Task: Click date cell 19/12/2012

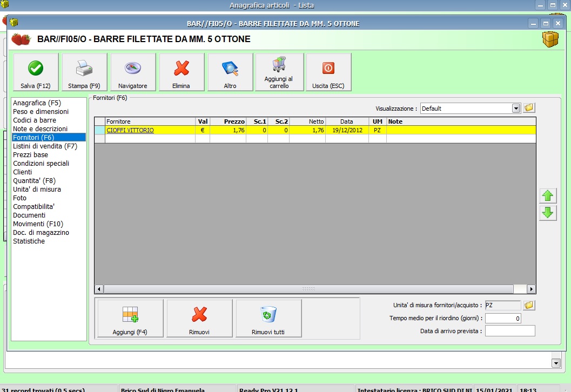Action: click(347, 130)
